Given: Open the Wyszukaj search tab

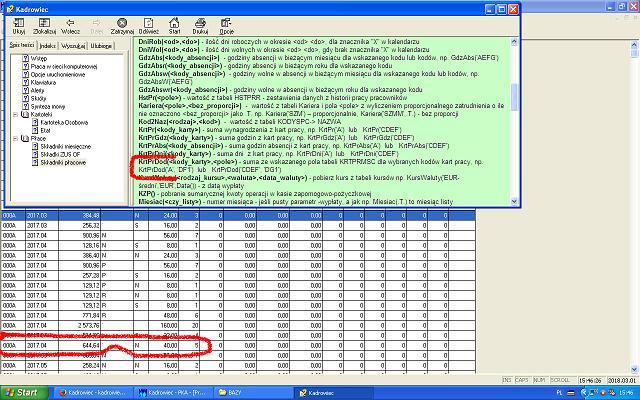Looking at the screenshot, I should pos(74,46).
